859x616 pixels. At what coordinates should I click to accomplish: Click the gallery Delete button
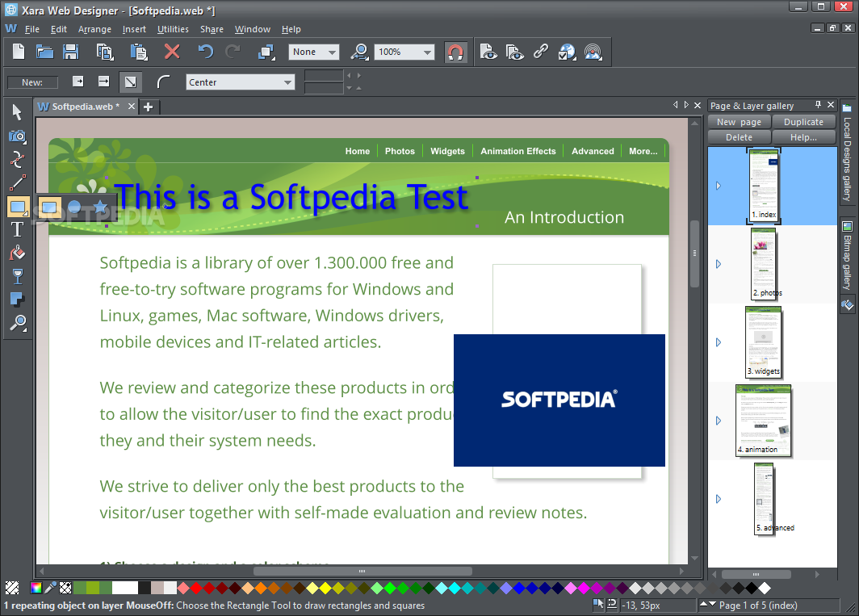pos(739,137)
